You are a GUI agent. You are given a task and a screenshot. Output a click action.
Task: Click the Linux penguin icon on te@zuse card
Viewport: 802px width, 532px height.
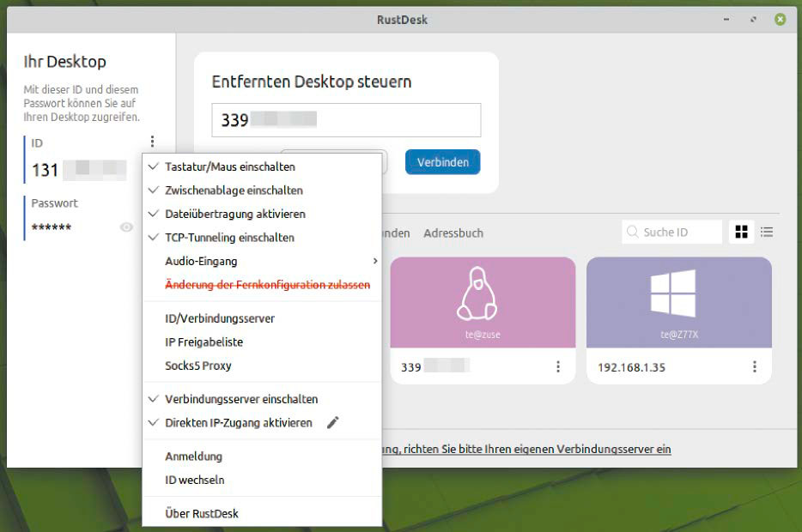click(477, 293)
